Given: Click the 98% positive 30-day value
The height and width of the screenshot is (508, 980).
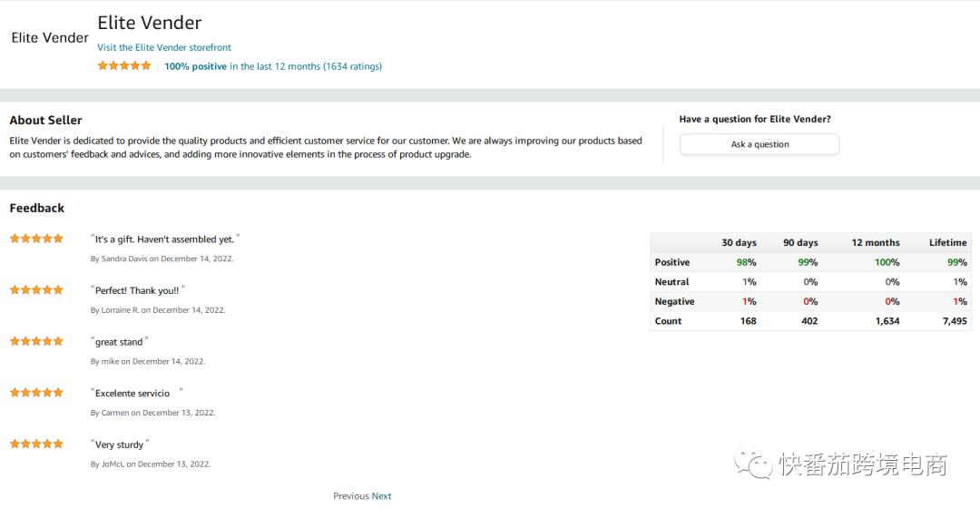Looking at the screenshot, I should (746, 262).
